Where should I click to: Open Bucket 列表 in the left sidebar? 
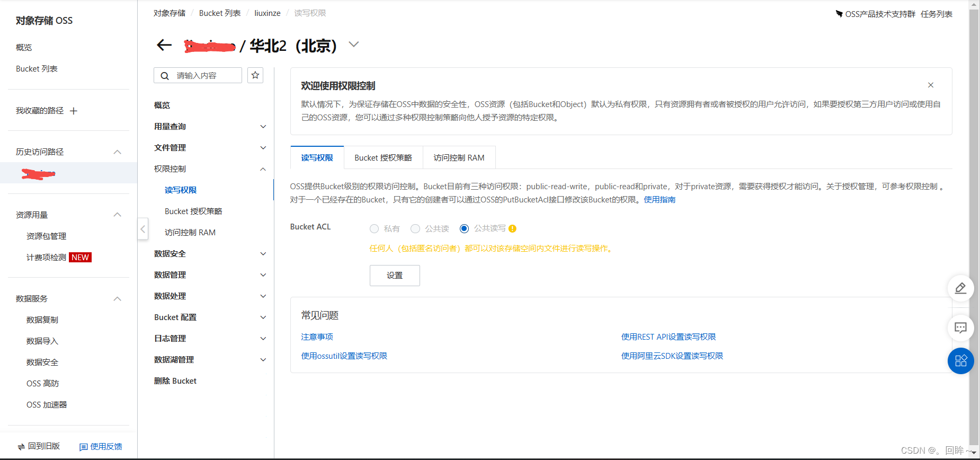click(x=37, y=69)
